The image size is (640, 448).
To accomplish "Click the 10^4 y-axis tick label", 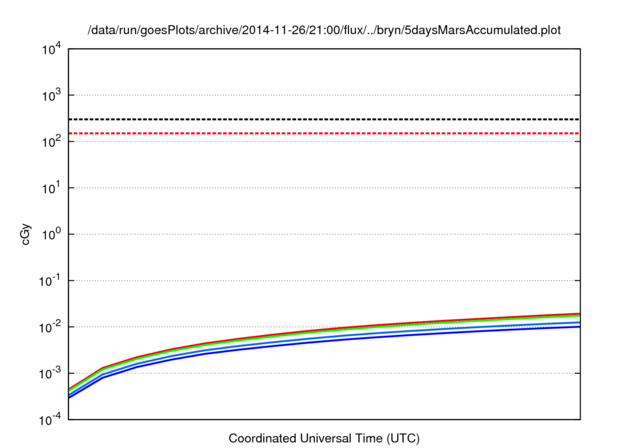I will point(52,50).
